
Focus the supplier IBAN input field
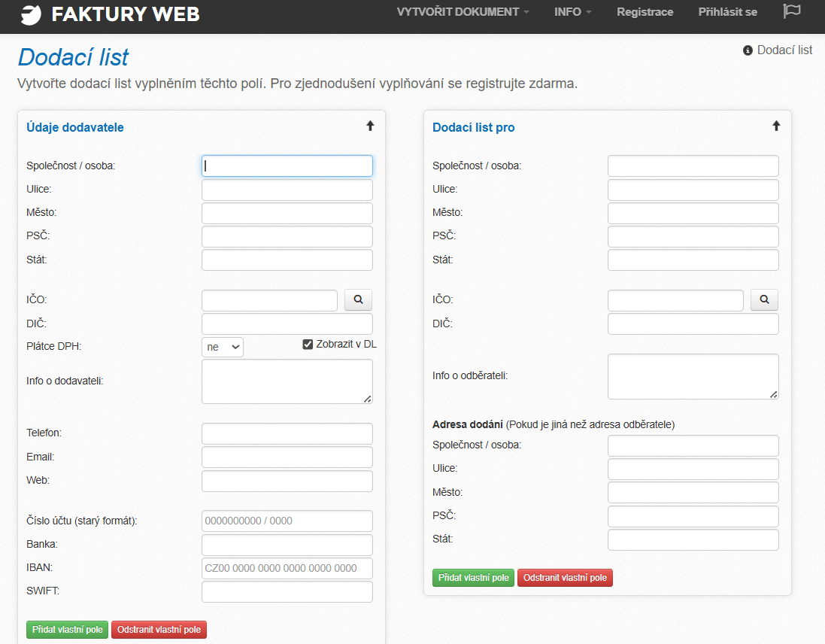click(x=287, y=568)
